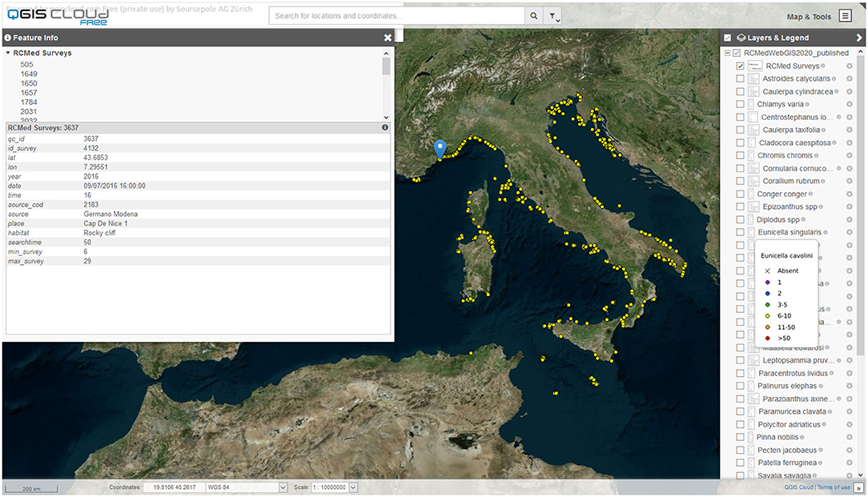Close the Feature Info panel
The image size is (868, 497).
[388, 38]
